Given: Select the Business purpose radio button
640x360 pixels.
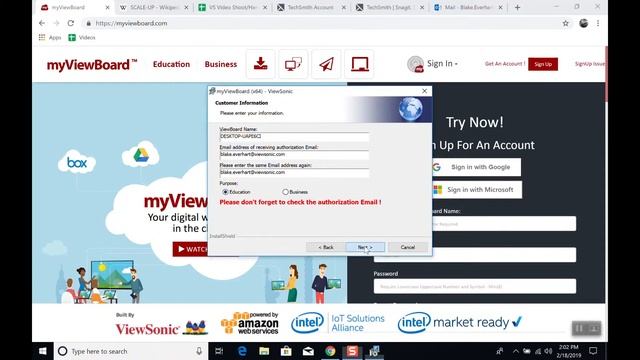Looking at the screenshot, I should (x=285, y=192).
